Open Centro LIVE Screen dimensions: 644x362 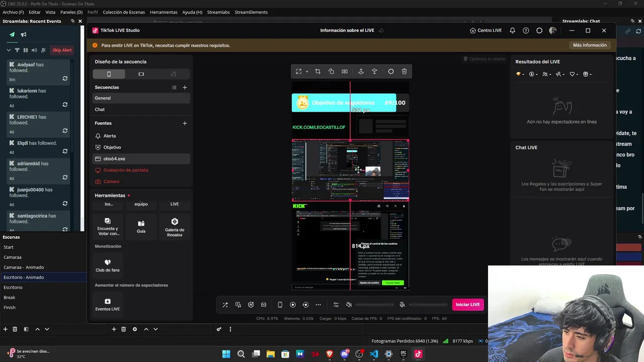pos(486,30)
